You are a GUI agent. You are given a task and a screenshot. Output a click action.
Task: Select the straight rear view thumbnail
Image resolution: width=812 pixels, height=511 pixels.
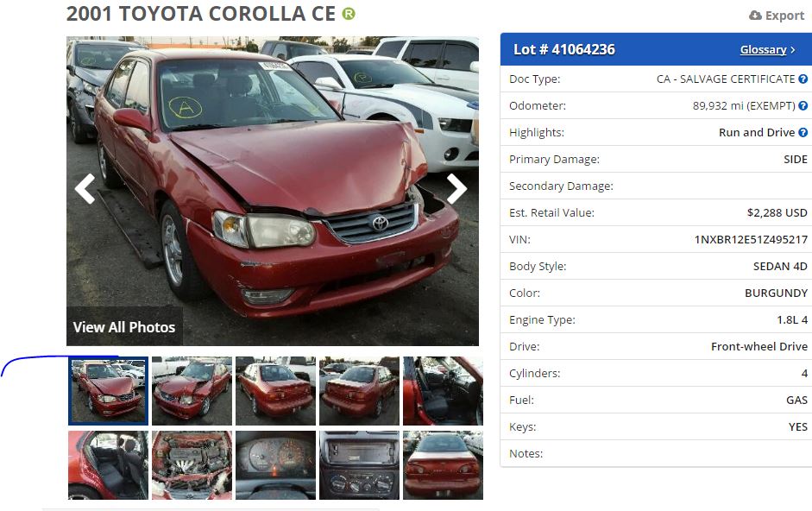point(443,465)
